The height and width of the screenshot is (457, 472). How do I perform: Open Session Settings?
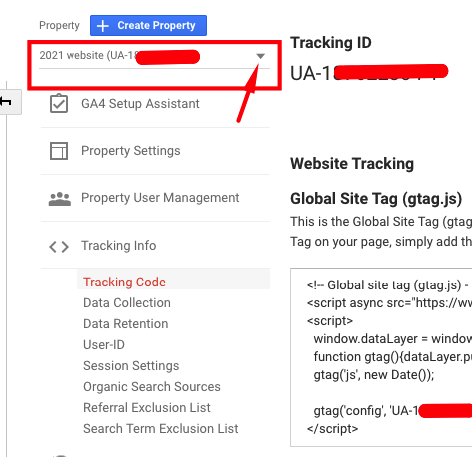(x=131, y=366)
